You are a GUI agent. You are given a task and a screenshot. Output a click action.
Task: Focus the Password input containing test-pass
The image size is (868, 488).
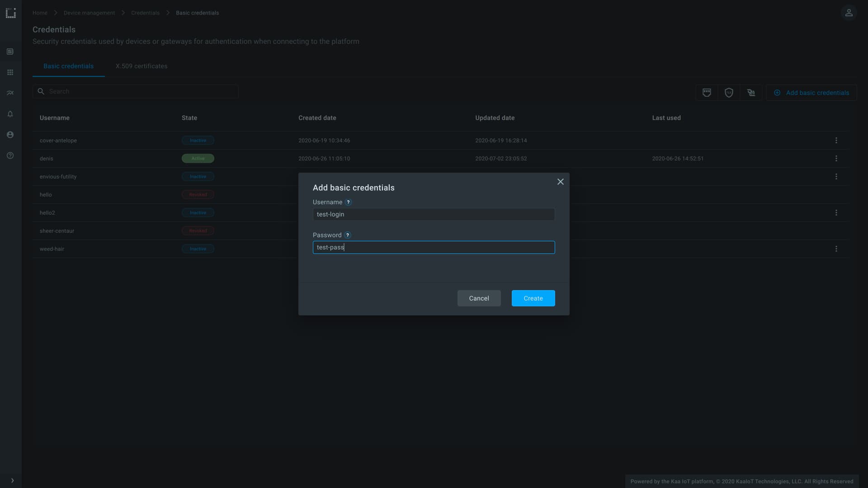434,247
